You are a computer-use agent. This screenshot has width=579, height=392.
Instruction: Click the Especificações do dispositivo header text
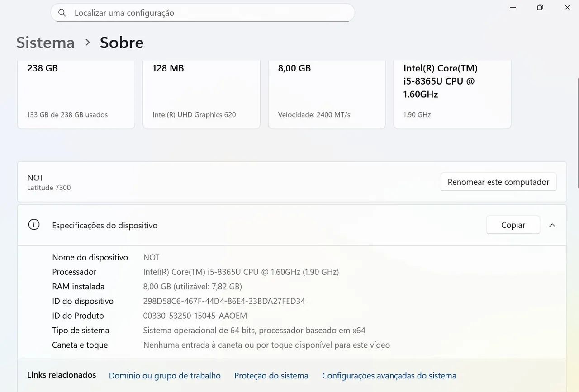[104, 225]
